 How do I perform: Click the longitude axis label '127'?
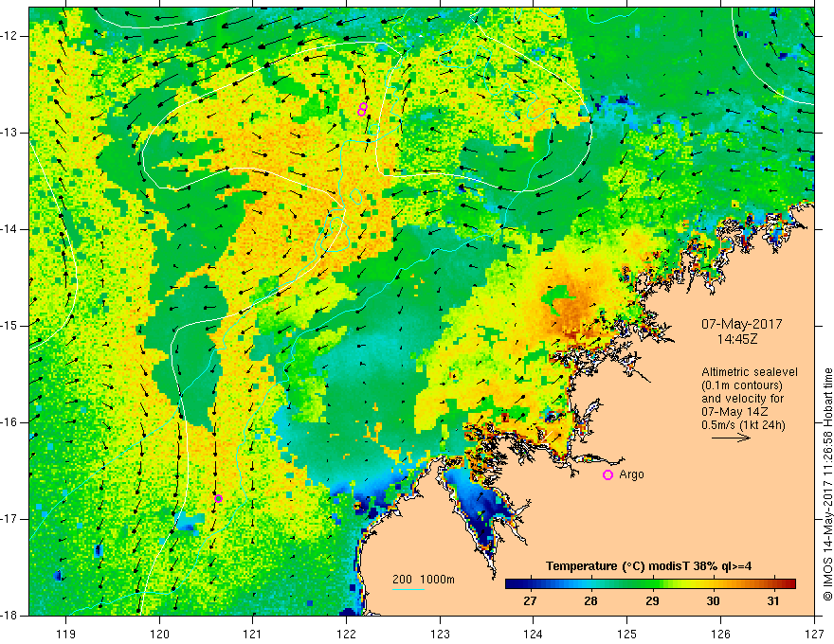pos(814,634)
